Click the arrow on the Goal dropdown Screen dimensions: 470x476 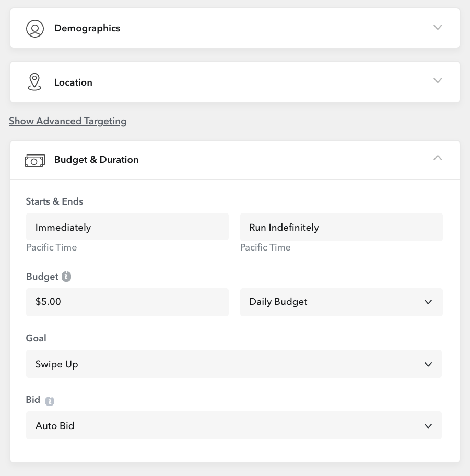pos(428,364)
